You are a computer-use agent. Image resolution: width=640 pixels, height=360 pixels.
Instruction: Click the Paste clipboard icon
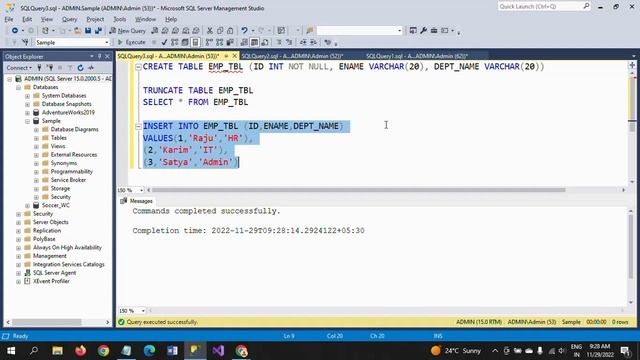pyautogui.click(x=230, y=31)
